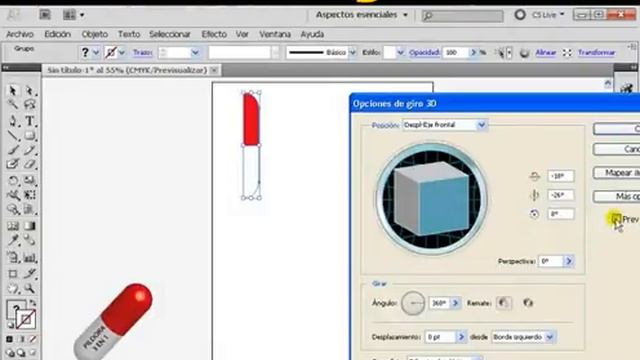
Task: Select the Blob Brush tool
Action: coord(13,164)
